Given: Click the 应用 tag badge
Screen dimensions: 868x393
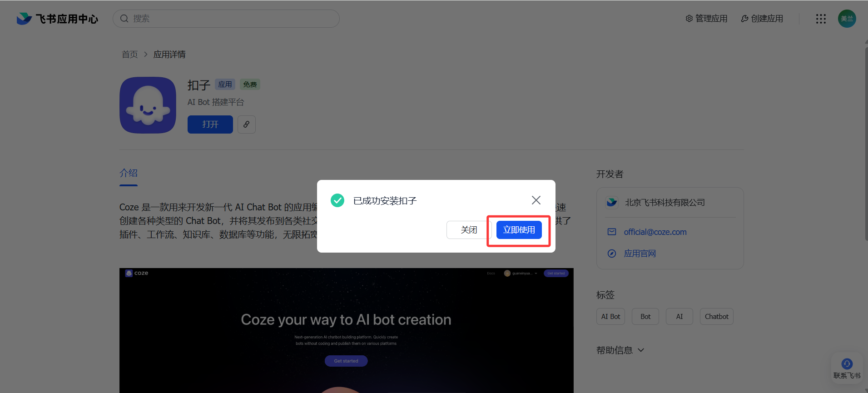Looking at the screenshot, I should point(225,85).
